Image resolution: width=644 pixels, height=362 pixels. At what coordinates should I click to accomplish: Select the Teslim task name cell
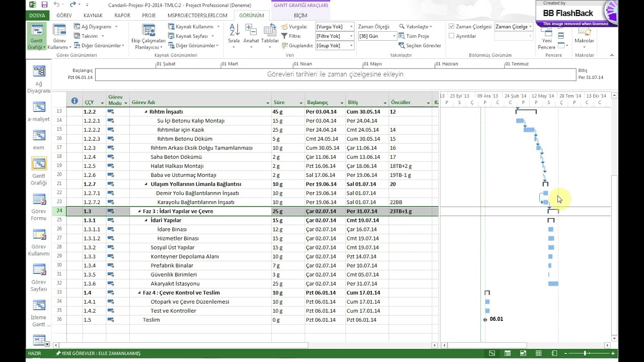point(201,320)
